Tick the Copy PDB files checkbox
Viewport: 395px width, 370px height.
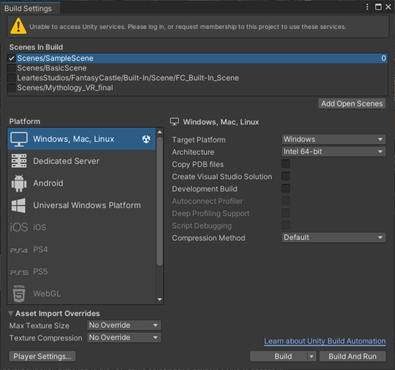(x=286, y=164)
